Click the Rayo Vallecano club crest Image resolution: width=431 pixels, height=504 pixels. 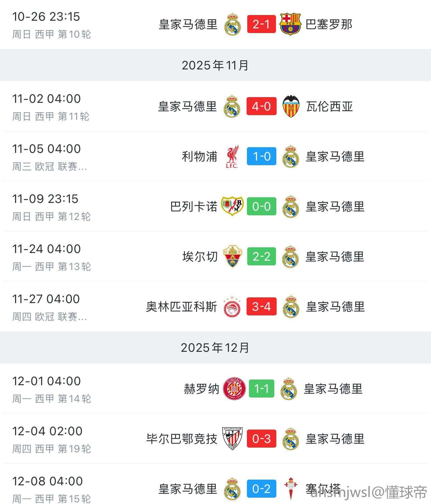233,206
